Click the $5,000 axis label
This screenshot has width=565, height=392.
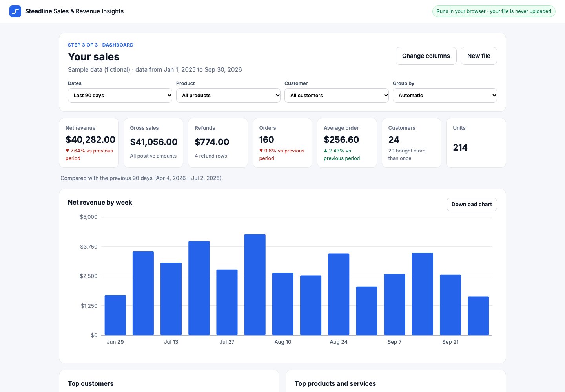point(89,217)
